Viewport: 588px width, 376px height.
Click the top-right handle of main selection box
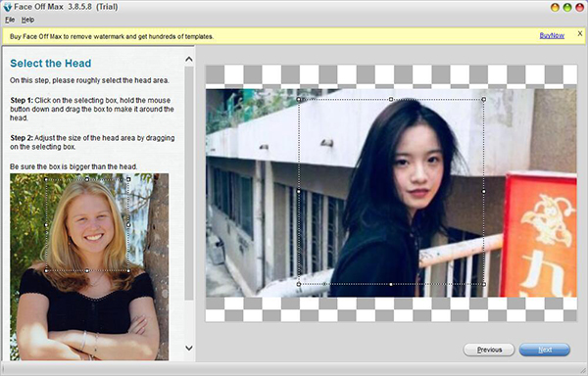click(484, 99)
